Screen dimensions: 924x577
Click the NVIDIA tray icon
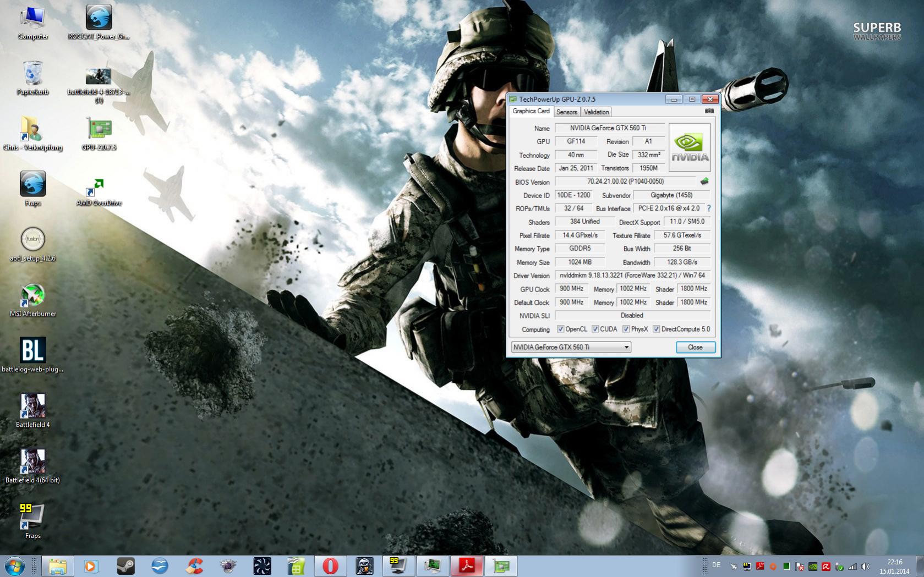[x=812, y=566]
